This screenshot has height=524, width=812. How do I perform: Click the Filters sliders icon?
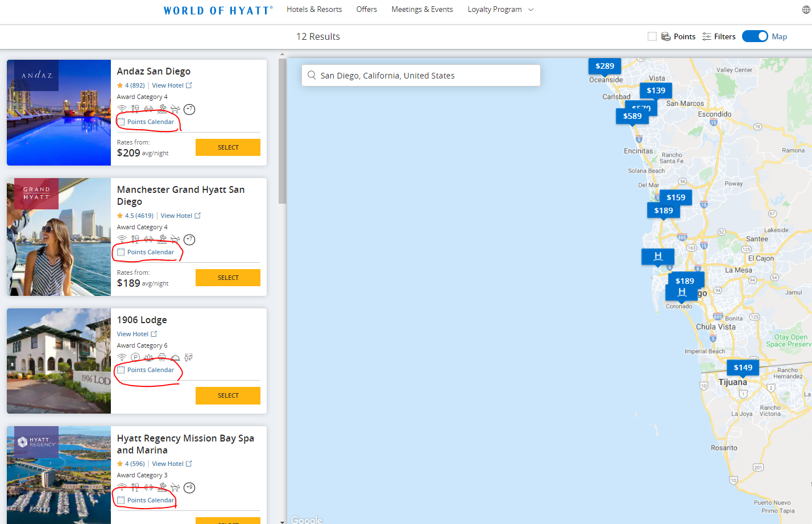(x=707, y=36)
